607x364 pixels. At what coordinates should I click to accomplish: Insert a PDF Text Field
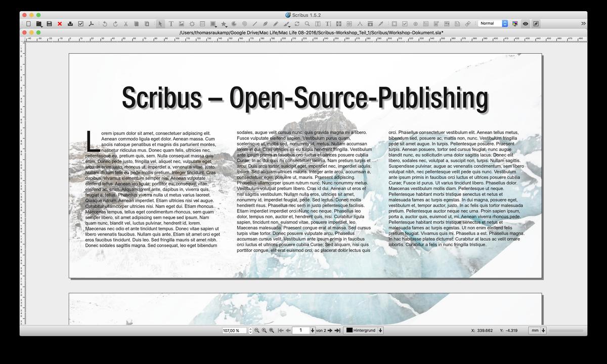coord(426,24)
